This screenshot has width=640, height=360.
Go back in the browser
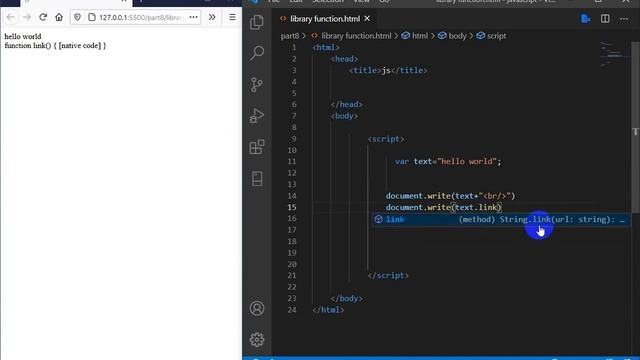[x=11, y=17]
